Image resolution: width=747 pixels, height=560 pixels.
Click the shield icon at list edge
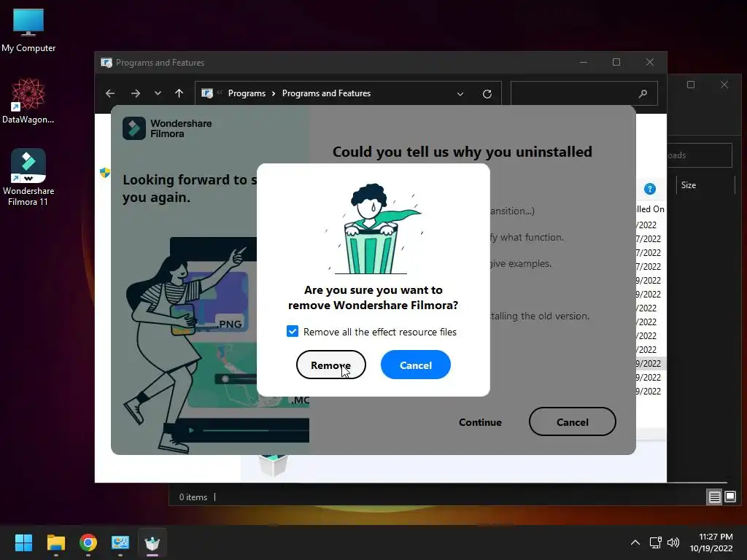coord(105,172)
